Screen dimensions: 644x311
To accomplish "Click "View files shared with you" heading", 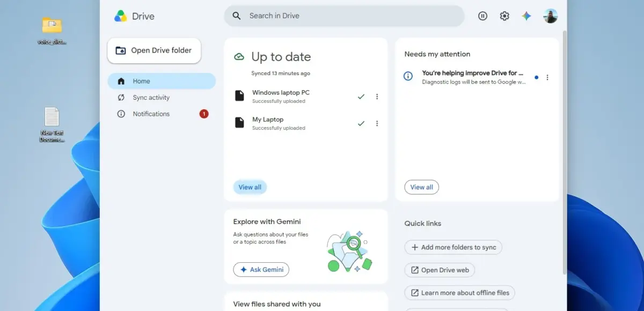I will point(277,304).
